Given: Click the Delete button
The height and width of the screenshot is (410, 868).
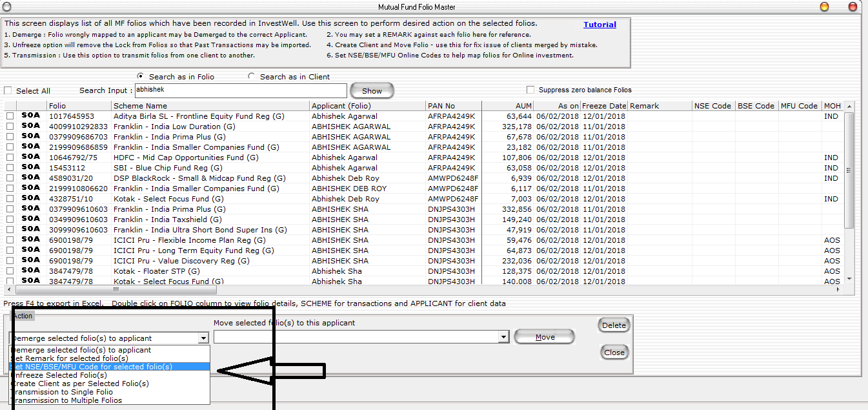Looking at the screenshot, I should [614, 325].
